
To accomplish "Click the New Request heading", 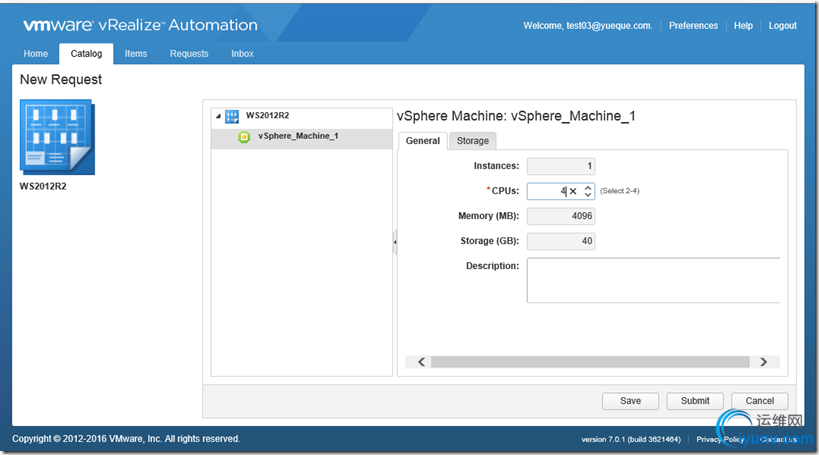I will [61, 79].
